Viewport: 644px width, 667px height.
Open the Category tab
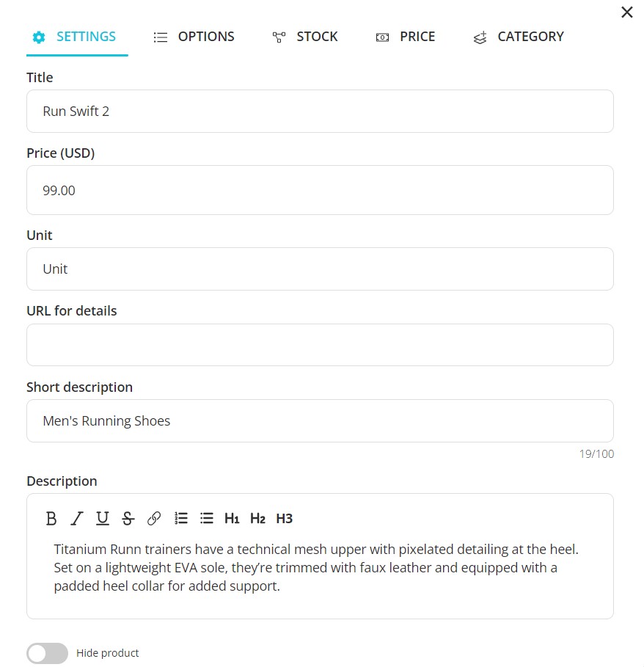pyautogui.click(x=519, y=37)
